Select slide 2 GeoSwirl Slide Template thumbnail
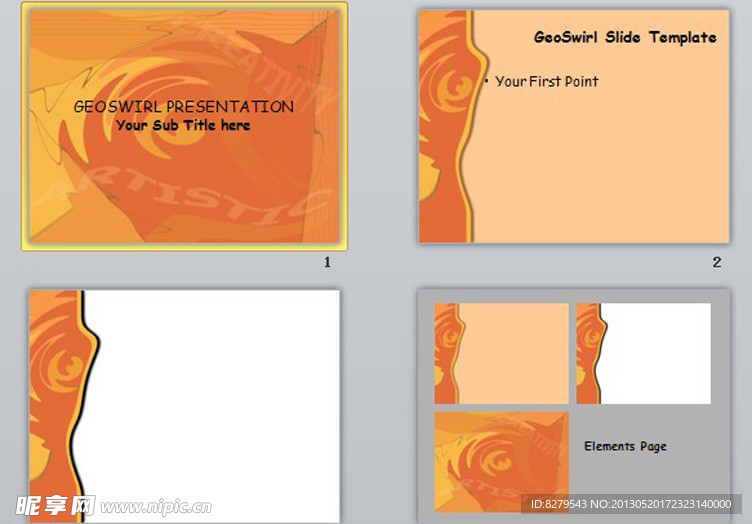Image resolution: width=752 pixels, height=524 pixels. [x=574, y=127]
